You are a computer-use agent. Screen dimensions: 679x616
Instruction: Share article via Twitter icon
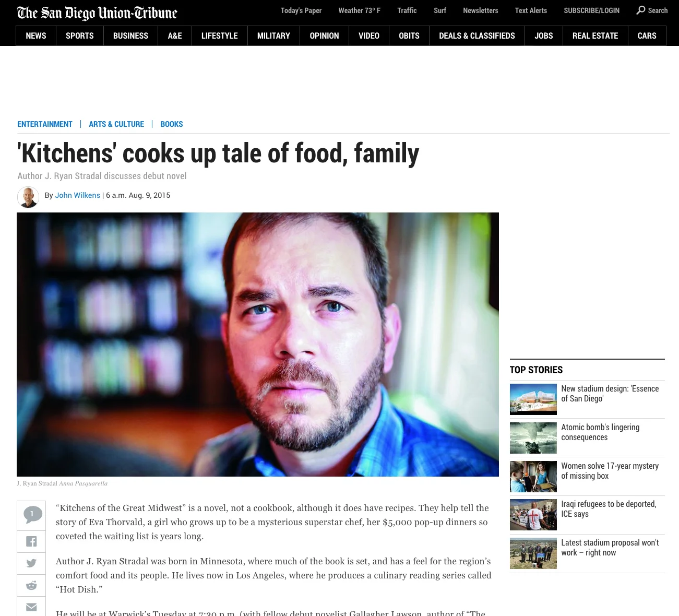point(31,563)
